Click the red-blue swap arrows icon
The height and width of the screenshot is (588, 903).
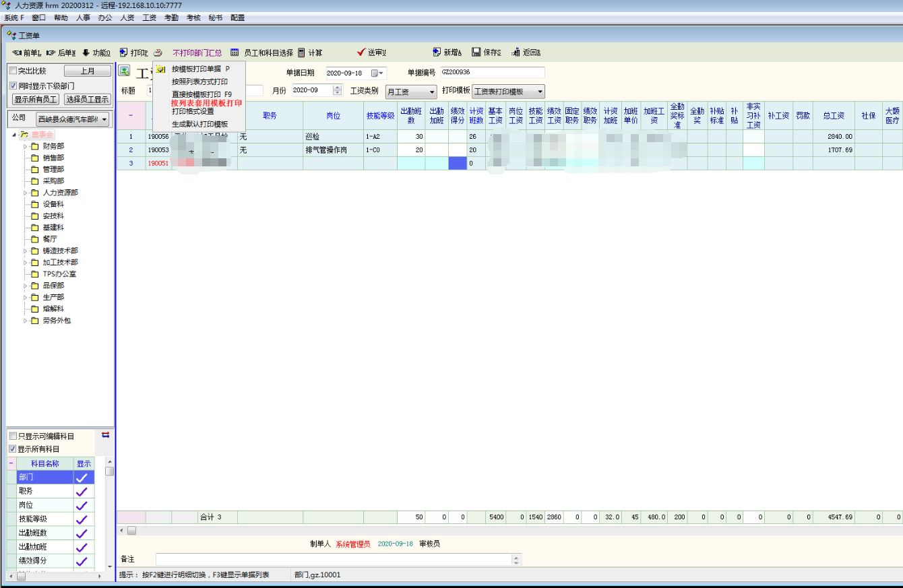pos(105,435)
